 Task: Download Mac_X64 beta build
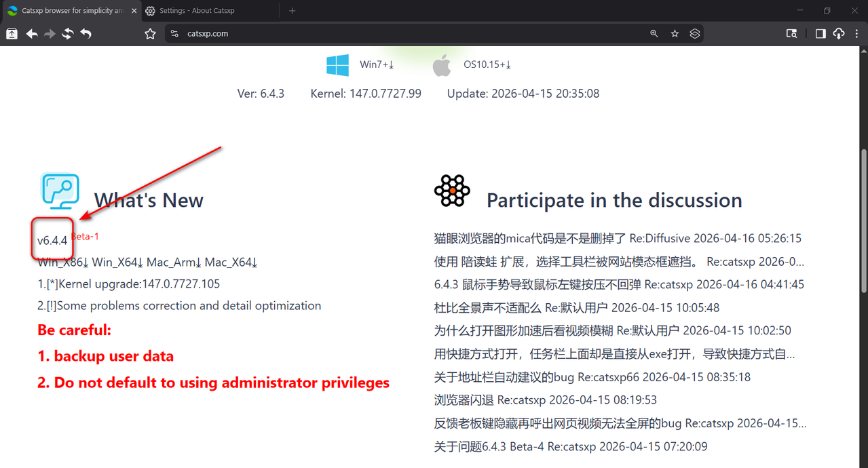231,262
